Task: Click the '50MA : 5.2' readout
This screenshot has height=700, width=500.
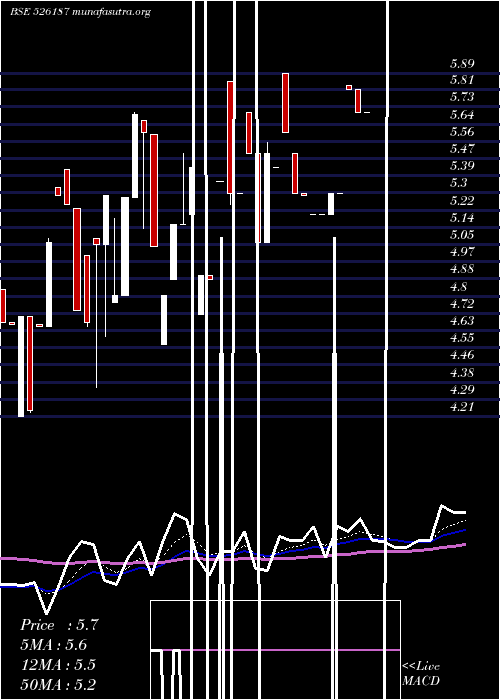Action: [58, 684]
